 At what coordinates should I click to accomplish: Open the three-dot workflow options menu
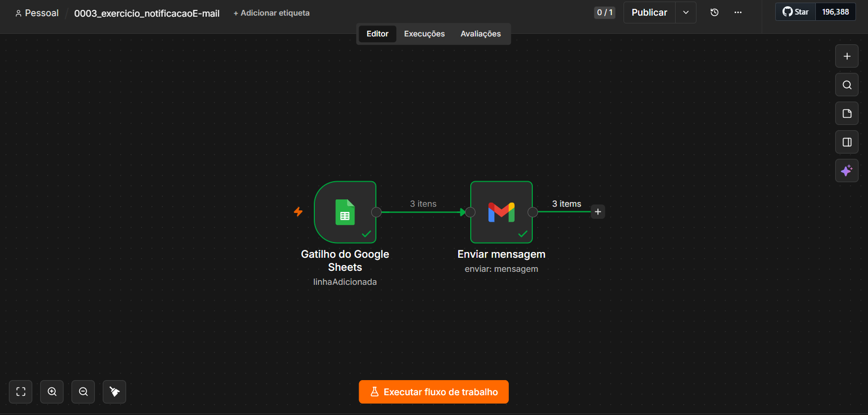pos(738,12)
